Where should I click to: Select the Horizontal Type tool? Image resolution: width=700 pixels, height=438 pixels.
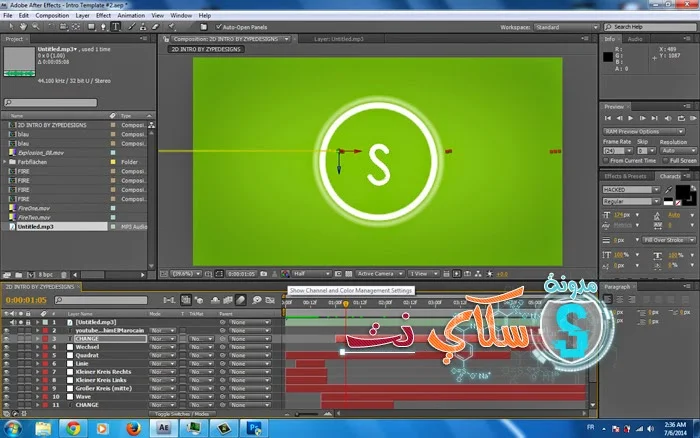(x=116, y=27)
